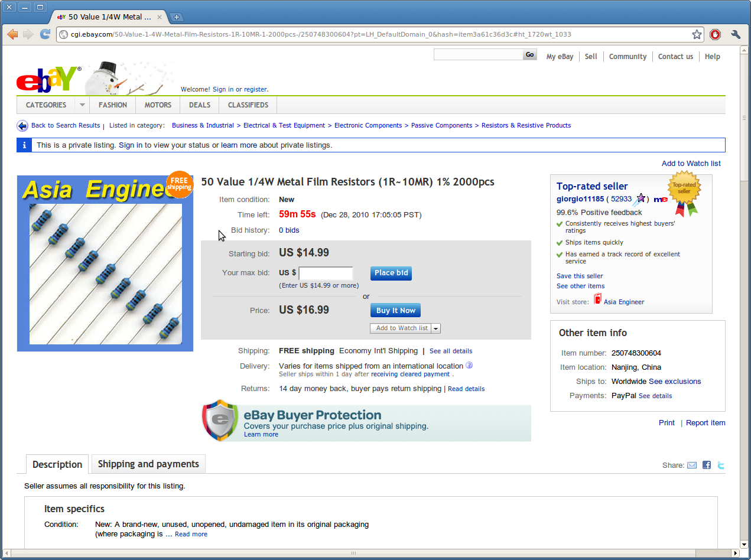Click the Save this seller link
The width and height of the screenshot is (751, 560).
coord(579,276)
